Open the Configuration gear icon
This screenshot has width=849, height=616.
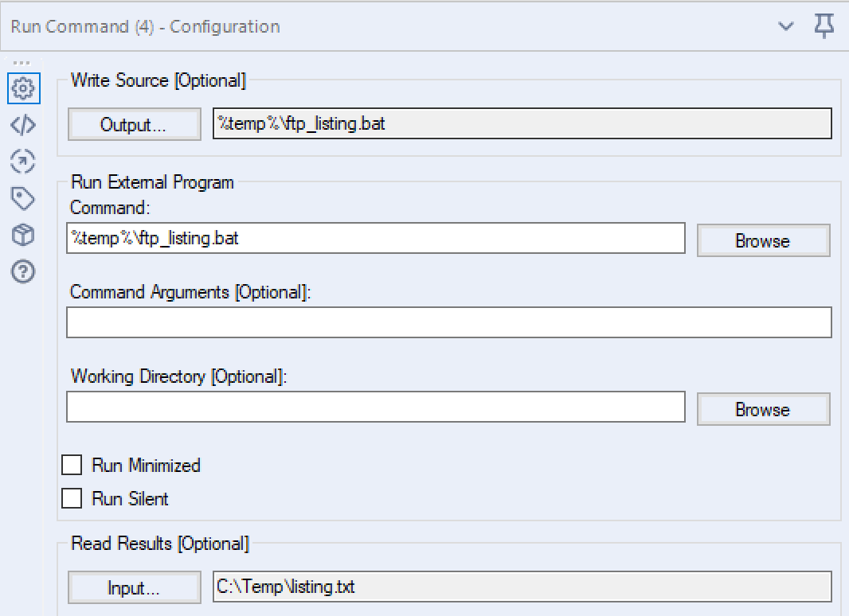coord(23,88)
